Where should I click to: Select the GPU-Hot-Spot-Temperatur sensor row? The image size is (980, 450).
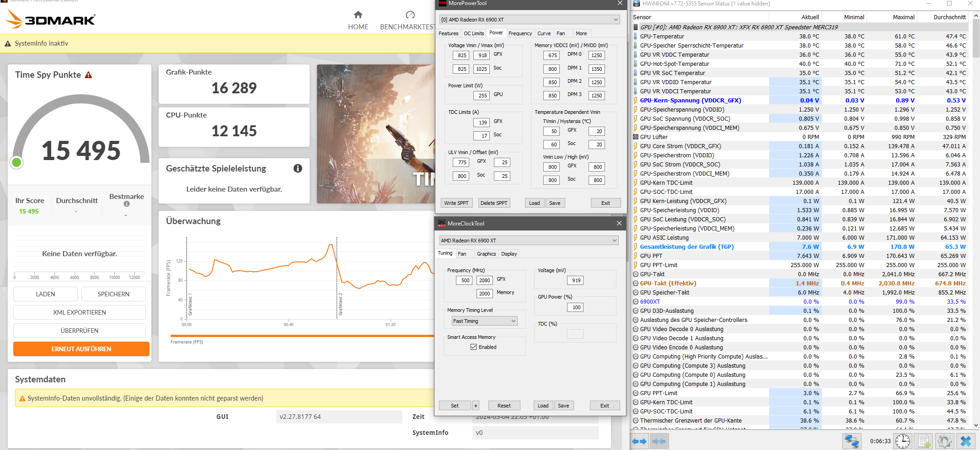coord(800,64)
